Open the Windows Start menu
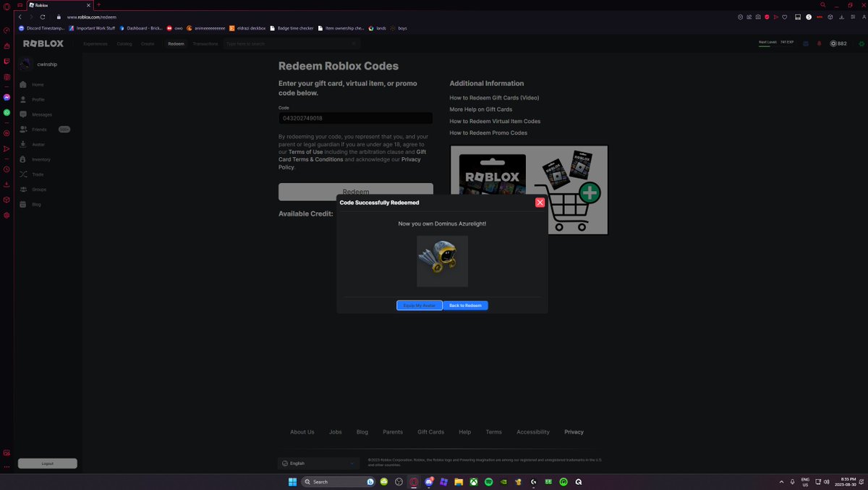Screen dimensions: 868x490 point(293,481)
